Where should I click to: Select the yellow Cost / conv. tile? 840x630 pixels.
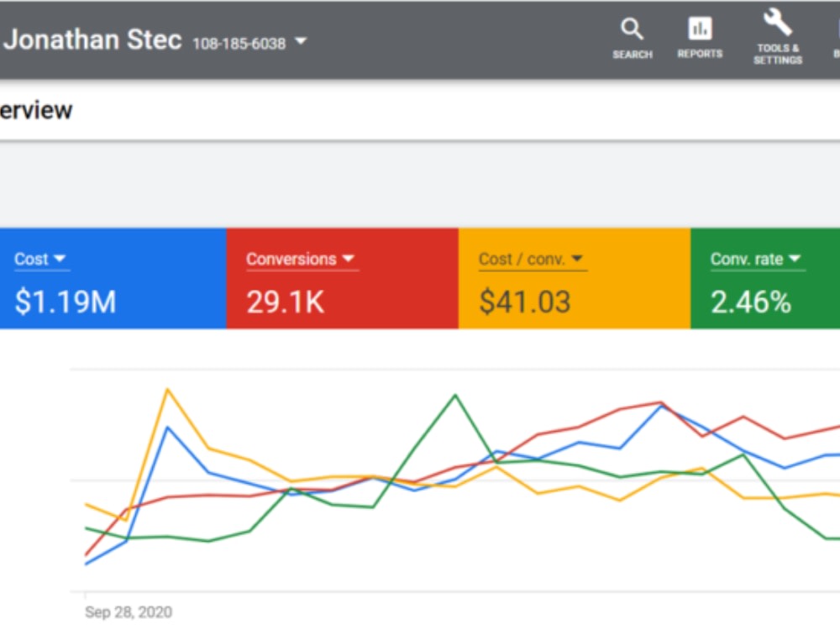point(575,279)
